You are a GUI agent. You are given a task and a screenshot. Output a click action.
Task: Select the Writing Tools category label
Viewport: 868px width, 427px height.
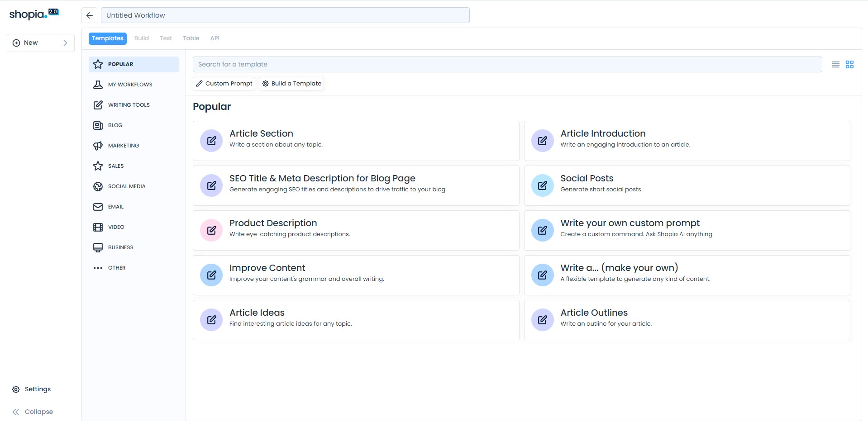tap(129, 105)
